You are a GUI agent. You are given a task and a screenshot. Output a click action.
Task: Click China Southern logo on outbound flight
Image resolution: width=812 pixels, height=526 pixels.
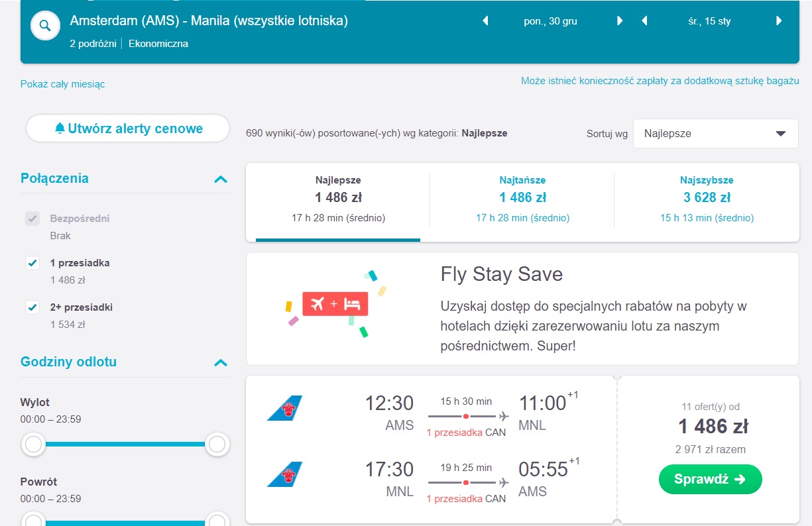(284, 408)
